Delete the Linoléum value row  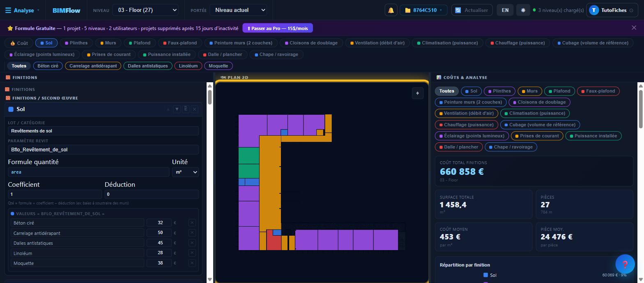pos(192,253)
